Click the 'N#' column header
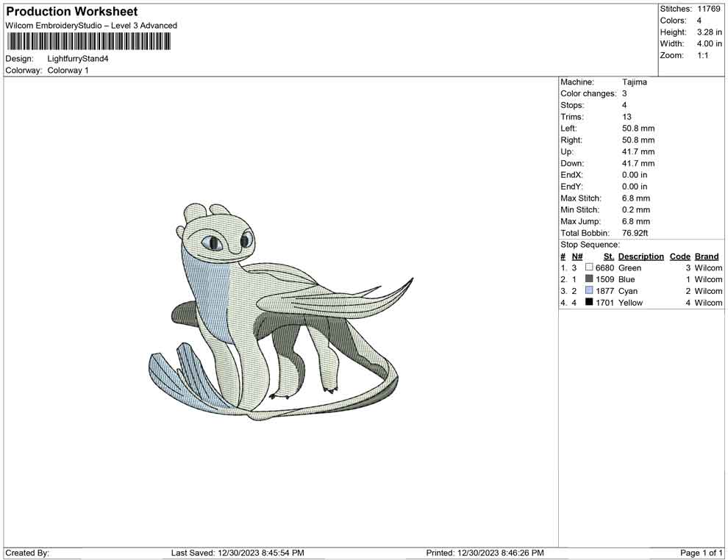728x560 pixels. click(x=577, y=256)
